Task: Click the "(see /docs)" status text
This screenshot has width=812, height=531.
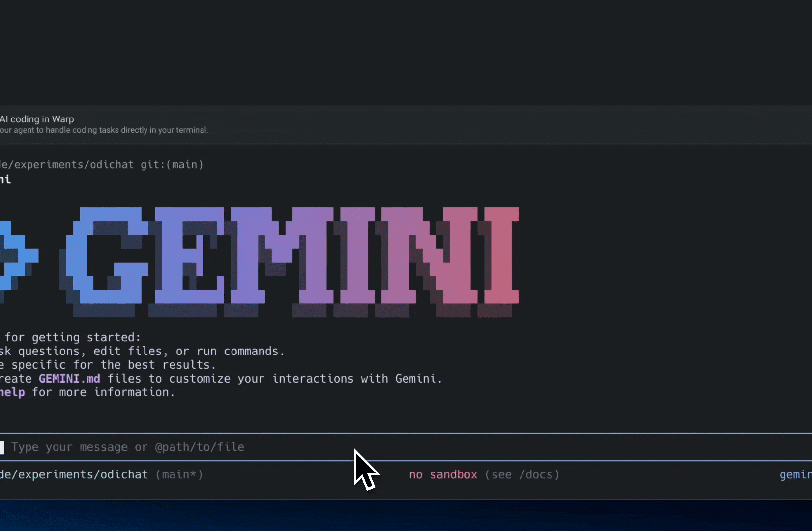Action: click(x=522, y=474)
